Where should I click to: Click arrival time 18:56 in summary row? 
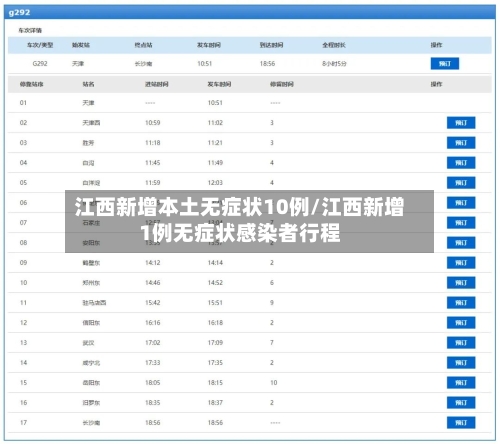pyautogui.click(x=267, y=64)
